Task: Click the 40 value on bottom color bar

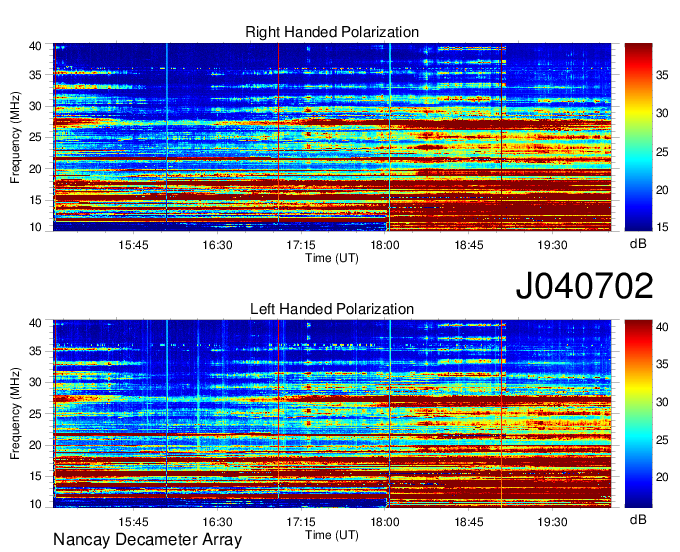Action: [x=662, y=327]
